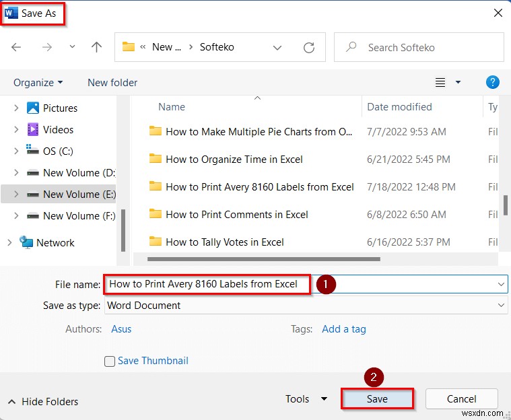Select New Volume (E:) drive
Viewport: 511px width, 420px height.
coord(71,195)
